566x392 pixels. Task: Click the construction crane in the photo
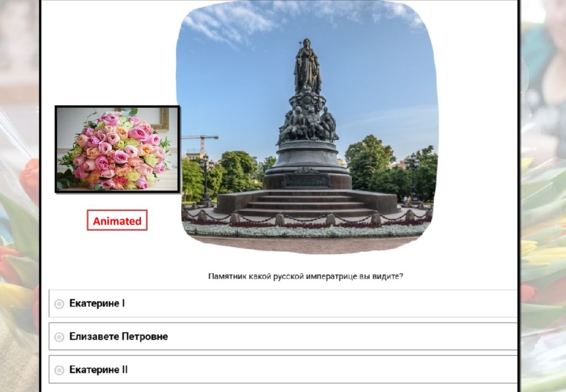coord(200,143)
